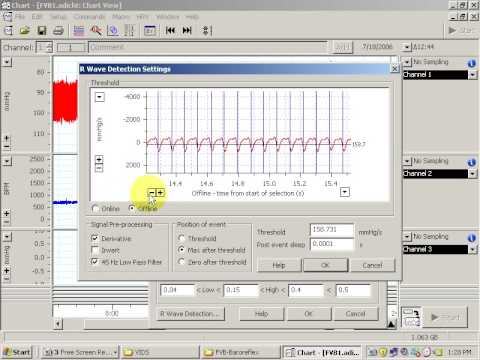Click the R Wave Detection... button
This screenshot has width=480, height=360.
coord(190,314)
